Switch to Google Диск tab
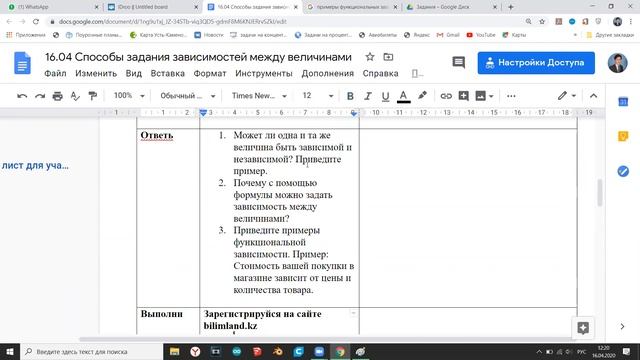 [451, 7]
